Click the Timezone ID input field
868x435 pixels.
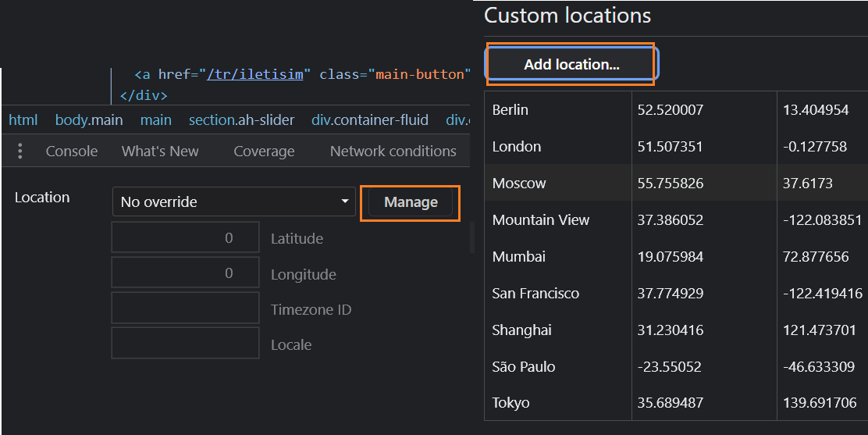coord(186,308)
